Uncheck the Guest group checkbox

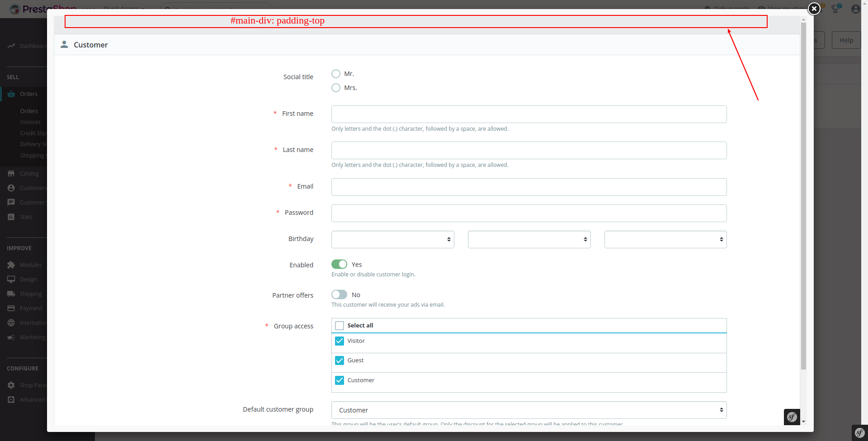pyautogui.click(x=340, y=360)
